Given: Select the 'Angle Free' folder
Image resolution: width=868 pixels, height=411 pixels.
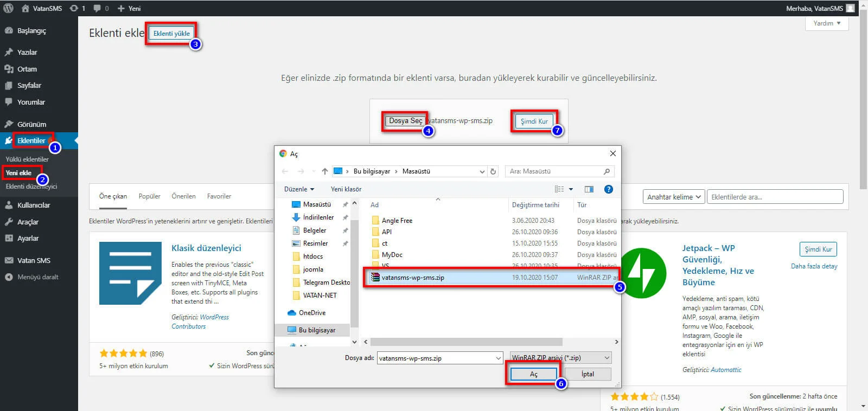Looking at the screenshot, I should [x=397, y=221].
